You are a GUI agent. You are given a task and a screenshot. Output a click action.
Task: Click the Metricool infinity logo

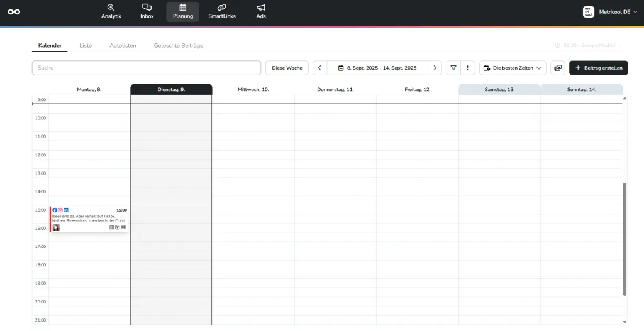coord(14,12)
